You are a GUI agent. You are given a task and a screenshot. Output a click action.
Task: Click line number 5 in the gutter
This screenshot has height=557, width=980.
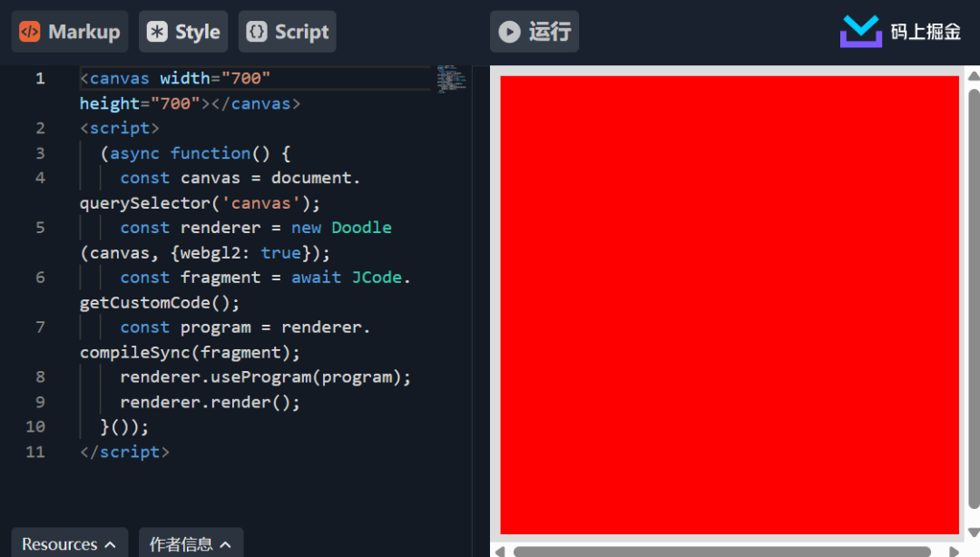coord(40,228)
